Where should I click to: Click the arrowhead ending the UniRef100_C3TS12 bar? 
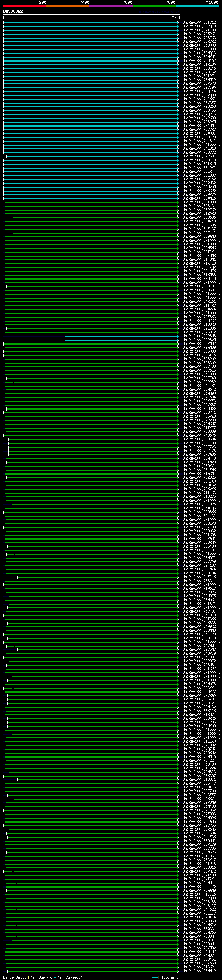(x=178, y=23)
